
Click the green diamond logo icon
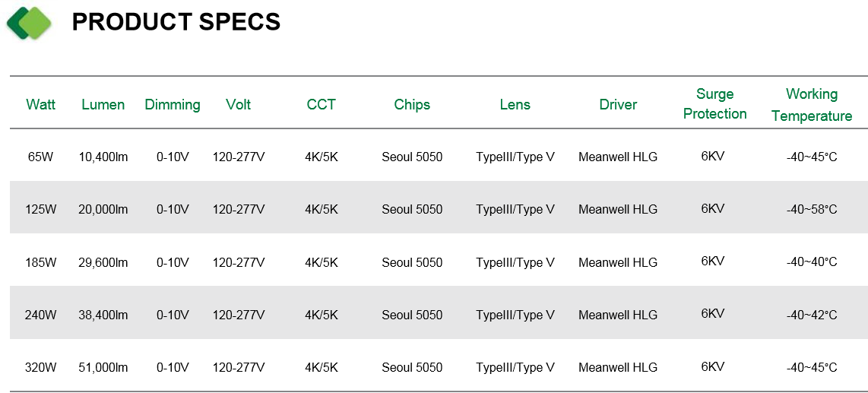click(x=29, y=23)
